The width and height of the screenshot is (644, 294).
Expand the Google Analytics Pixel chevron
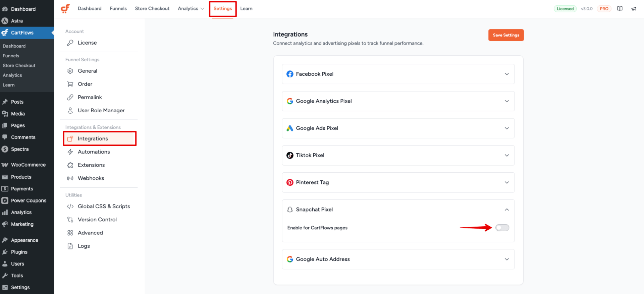coord(507,101)
